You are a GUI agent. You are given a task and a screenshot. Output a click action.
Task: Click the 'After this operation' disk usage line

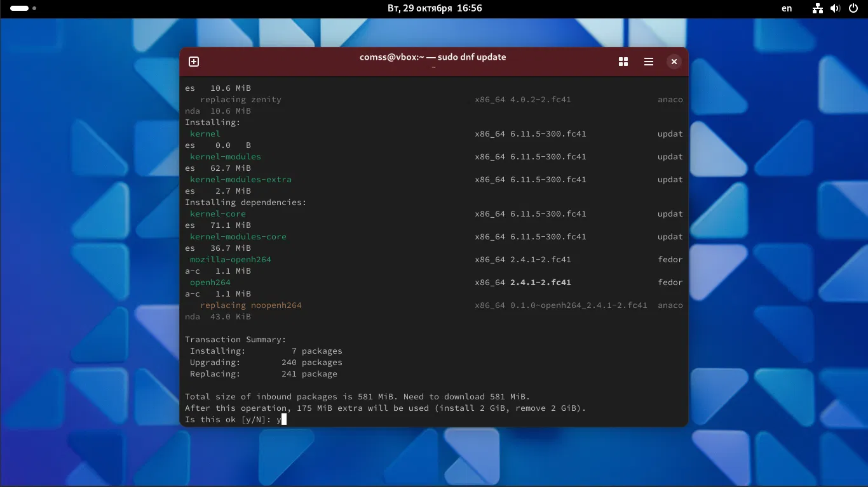pyautogui.click(x=386, y=408)
